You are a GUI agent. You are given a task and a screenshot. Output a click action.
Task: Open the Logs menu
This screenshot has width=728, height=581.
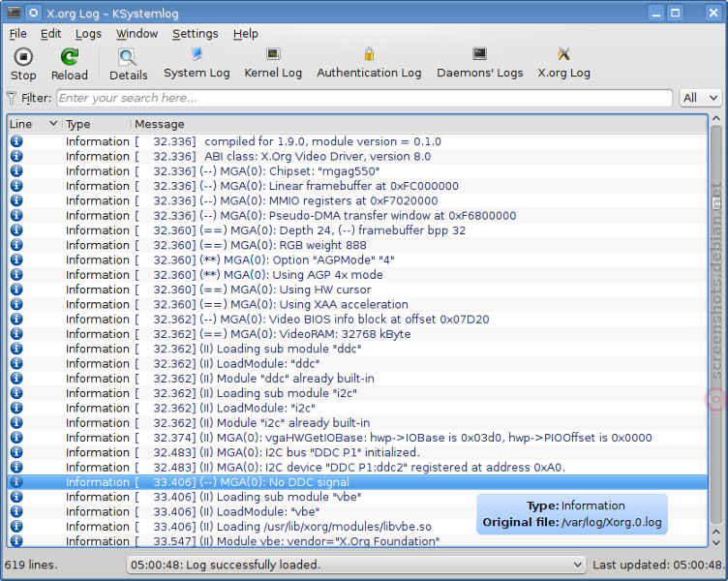88,34
